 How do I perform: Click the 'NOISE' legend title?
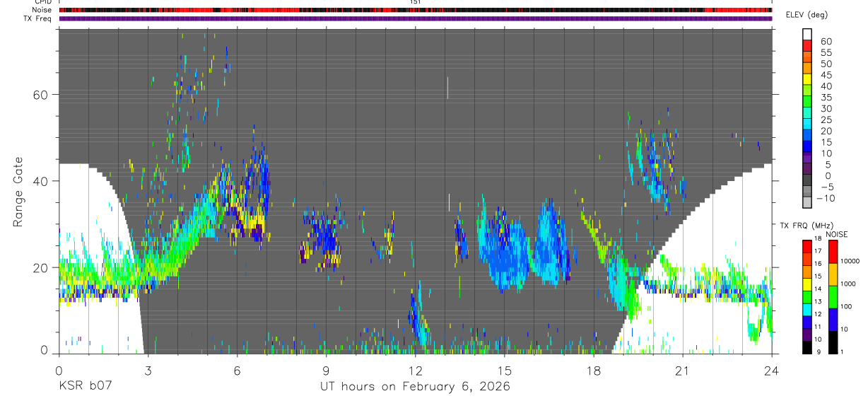837,234
